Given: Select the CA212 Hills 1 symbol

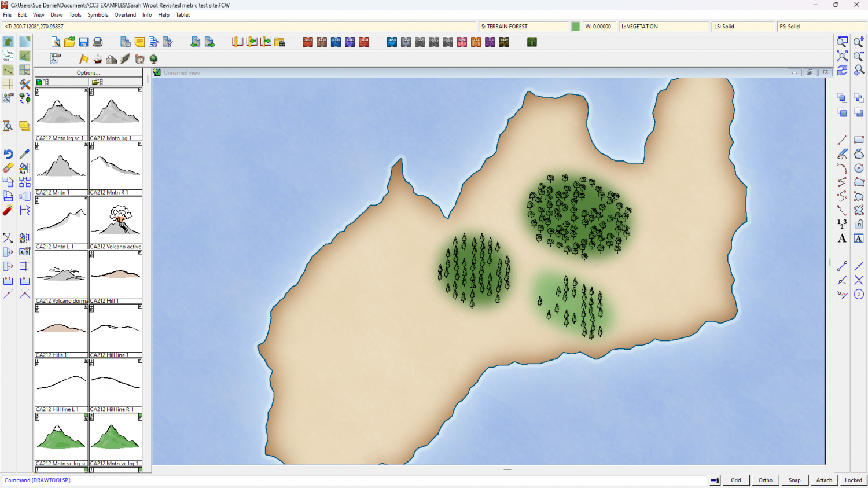Looking at the screenshot, I should (61, 331).
